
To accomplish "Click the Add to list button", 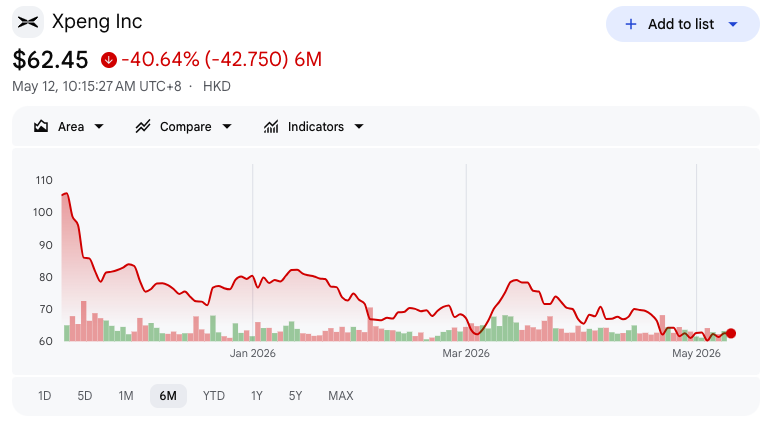I will [683, 24].
